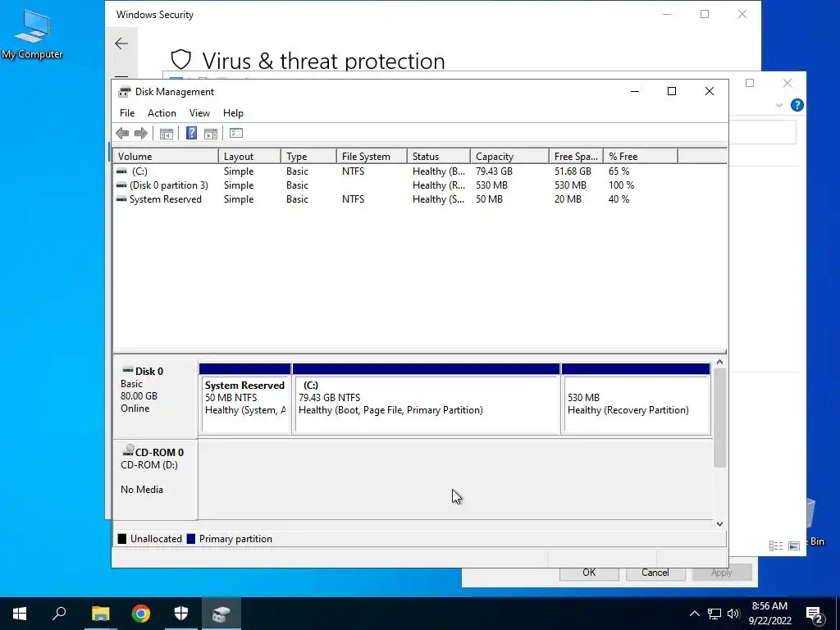Open the File menu
Screen dimensions: 840x630
127,113
